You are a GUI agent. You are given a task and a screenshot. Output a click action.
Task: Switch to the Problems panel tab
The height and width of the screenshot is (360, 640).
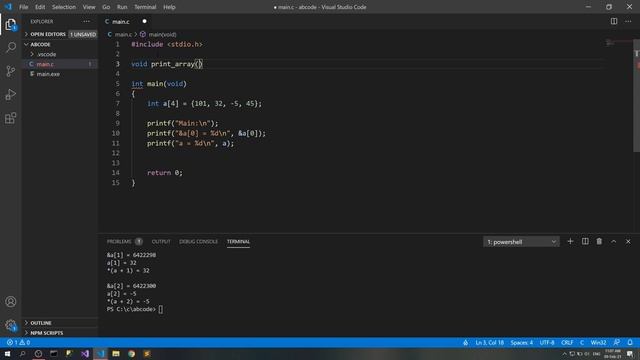(124, 242)
